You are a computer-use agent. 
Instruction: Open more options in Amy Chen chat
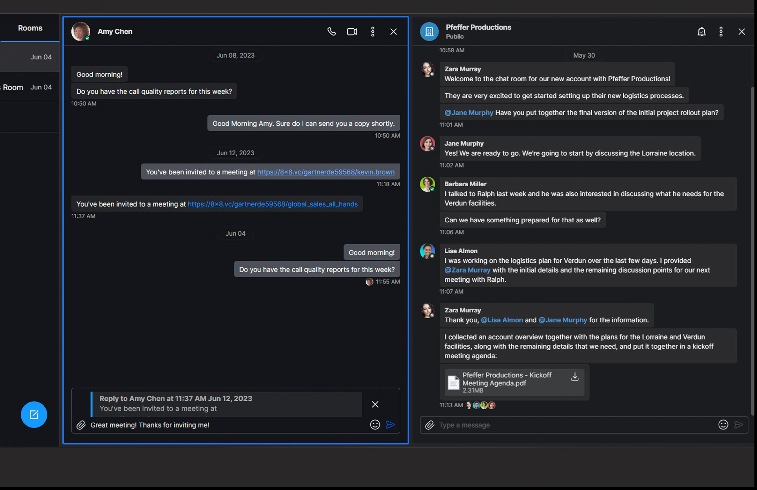point(373,32)
